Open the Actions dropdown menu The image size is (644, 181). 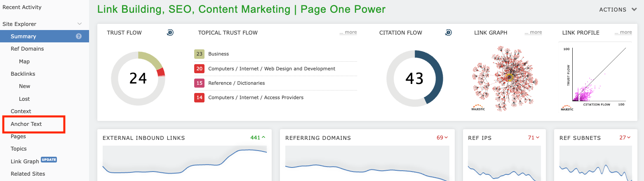[x=618, y=9]
